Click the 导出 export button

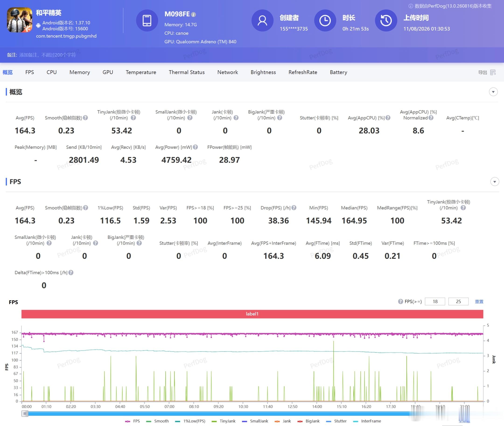[x=482, y=72]
